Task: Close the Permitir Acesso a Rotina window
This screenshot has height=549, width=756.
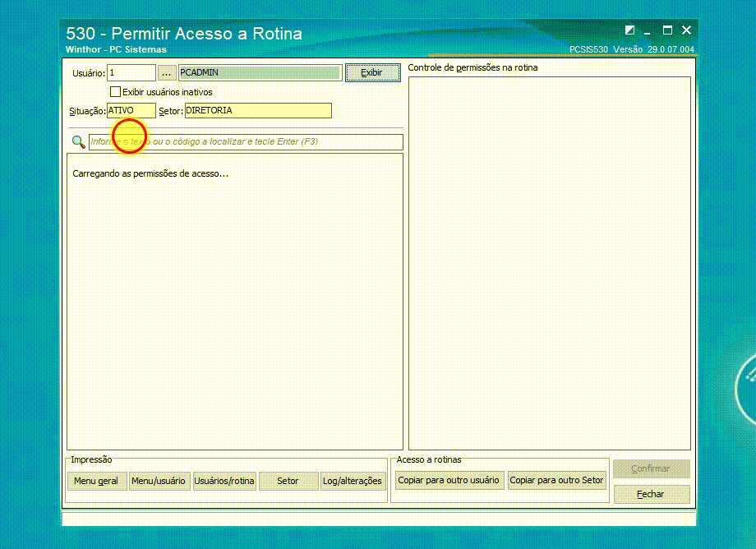Action: click(x=687, y=30)
